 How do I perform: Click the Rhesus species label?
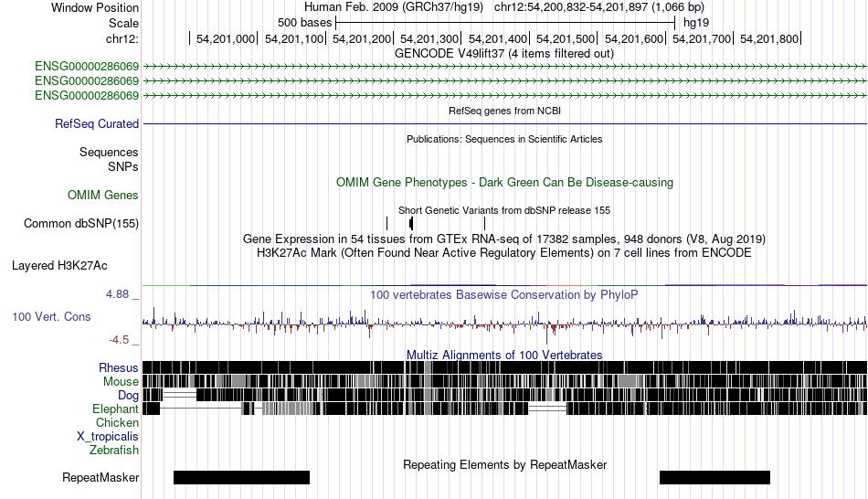(x=119, y=367)
